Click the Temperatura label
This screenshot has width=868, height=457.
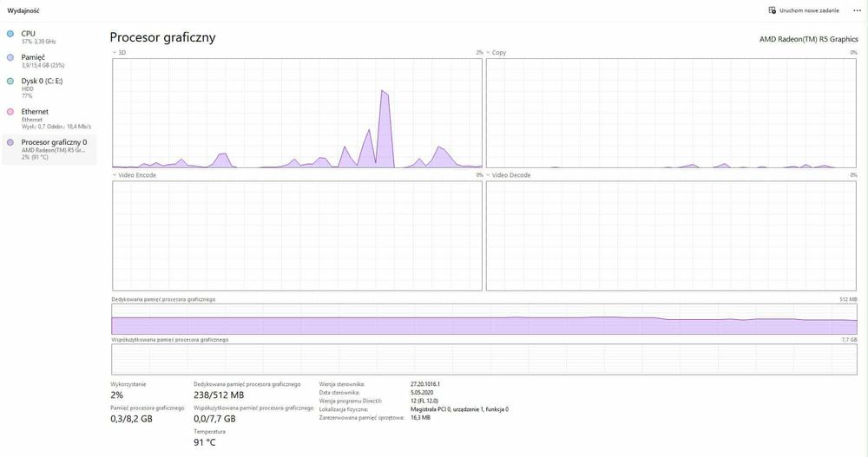(x=209, y=432)
